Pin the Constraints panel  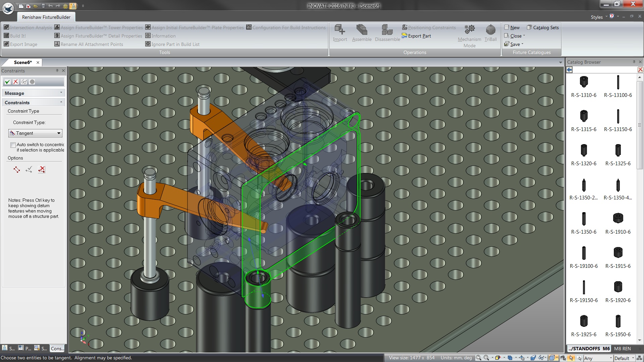[x=57, y=71]
